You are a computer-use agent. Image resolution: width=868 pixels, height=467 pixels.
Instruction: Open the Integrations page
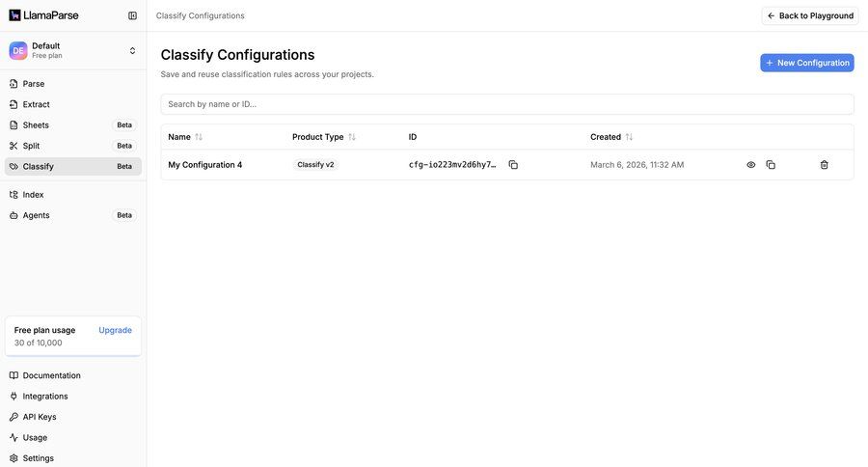(x=73, y=397)
